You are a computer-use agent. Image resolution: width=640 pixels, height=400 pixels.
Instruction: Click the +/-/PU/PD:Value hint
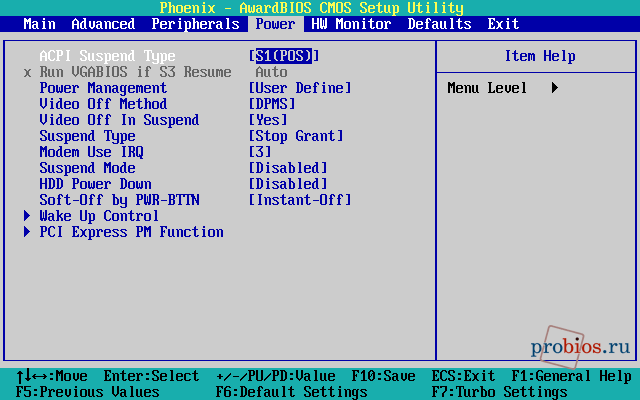click(276, 376)
